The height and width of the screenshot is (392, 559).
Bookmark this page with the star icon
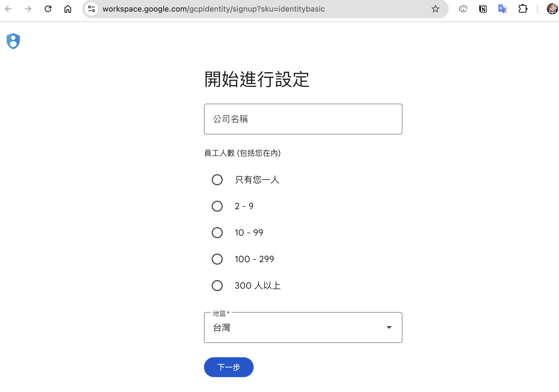435,9
